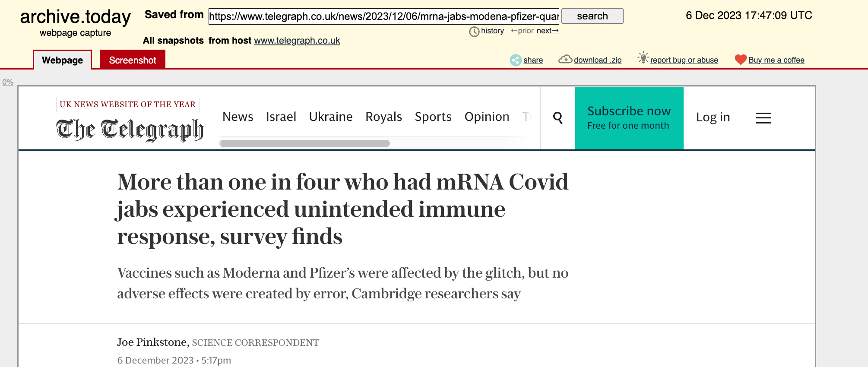Click the download .zip cloud icon
Screen dimensions: 868x367
566,59
